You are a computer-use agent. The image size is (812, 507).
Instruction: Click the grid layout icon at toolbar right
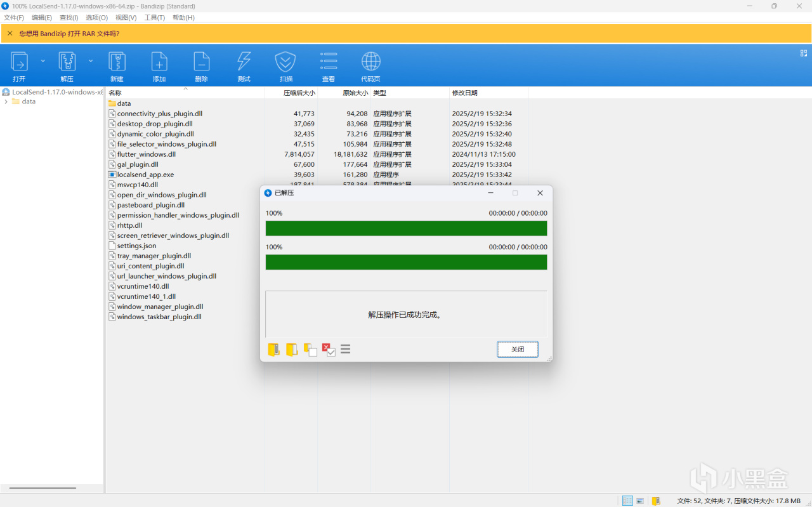click(x=804, y=53)
